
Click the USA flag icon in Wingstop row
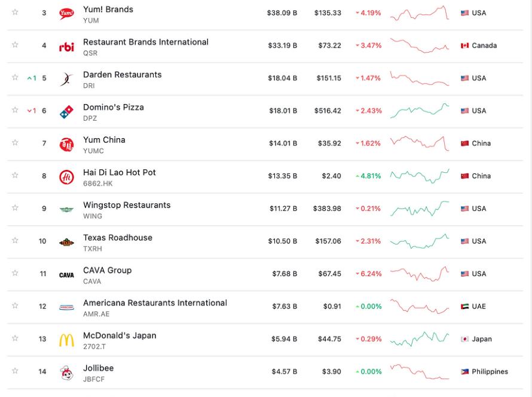[464, 208]
